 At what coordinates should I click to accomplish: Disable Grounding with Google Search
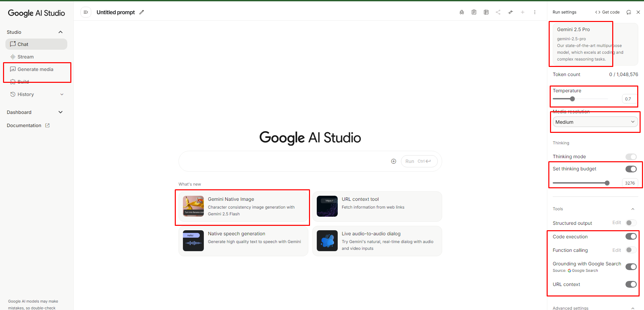[x=631, y=267]
